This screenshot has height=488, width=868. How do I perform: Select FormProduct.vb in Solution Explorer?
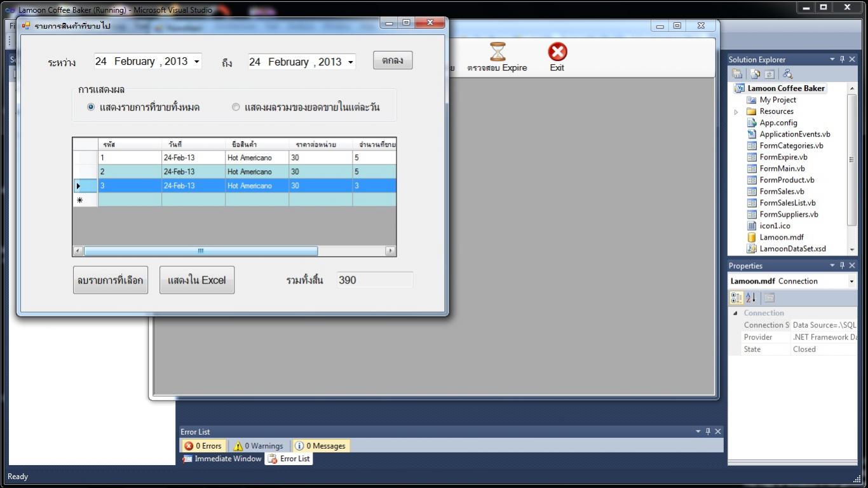787,180
